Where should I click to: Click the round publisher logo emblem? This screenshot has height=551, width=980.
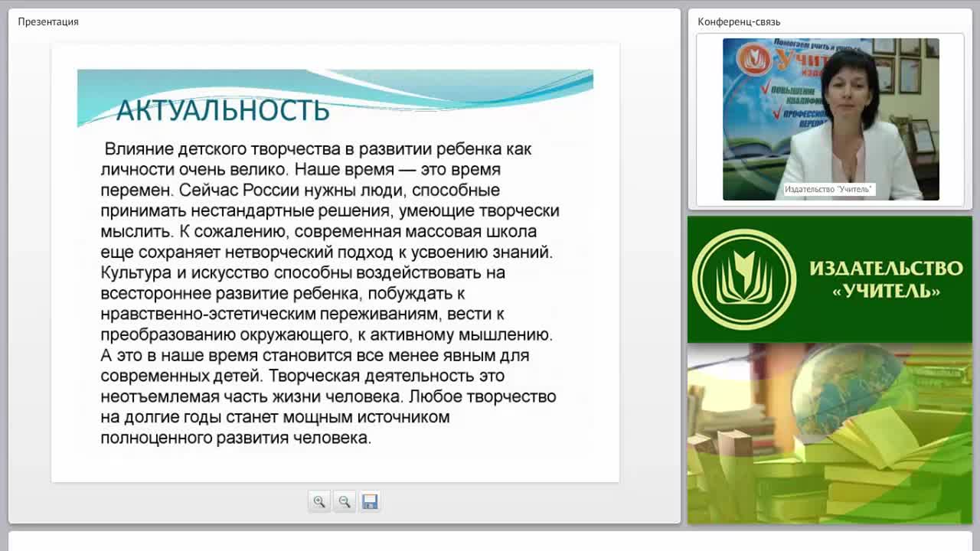(744, 279)
